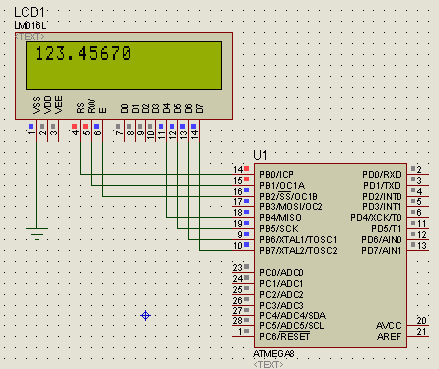The height and width of the screenshot is (369, 439).
Task: Click the PC3/ADC3 pin label
Action: coord(281,306)
